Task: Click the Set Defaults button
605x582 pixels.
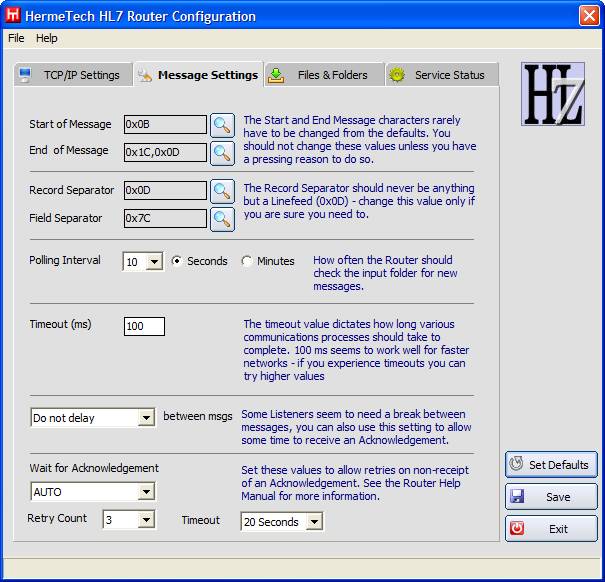Action: pos(551,465)
